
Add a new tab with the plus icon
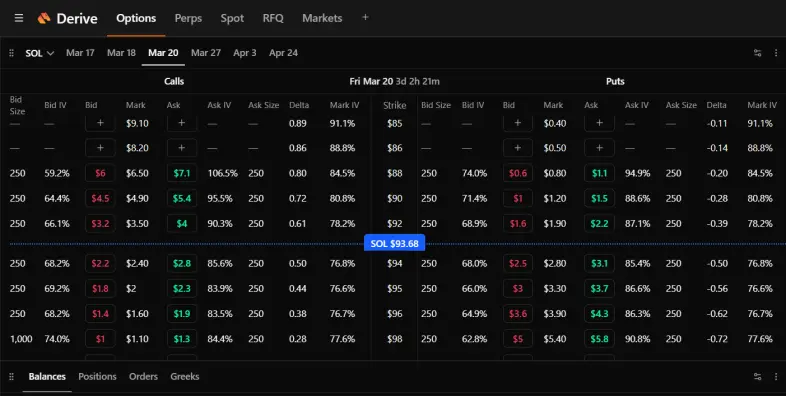365,18
